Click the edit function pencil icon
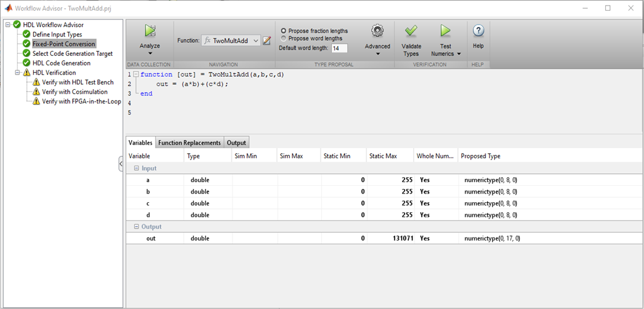Viewport: 644px width, 309px height. pyautogui.click(x=267, y=40)
